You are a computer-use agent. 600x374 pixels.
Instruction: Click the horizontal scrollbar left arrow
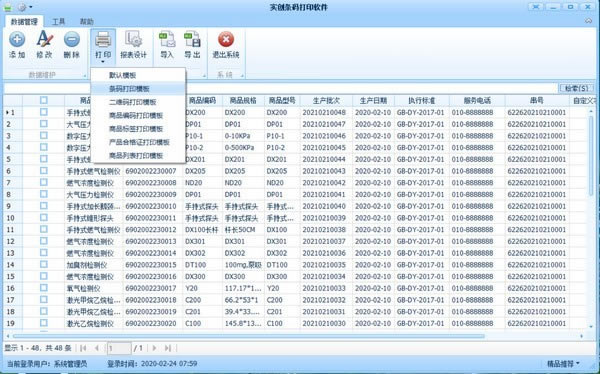7,336
